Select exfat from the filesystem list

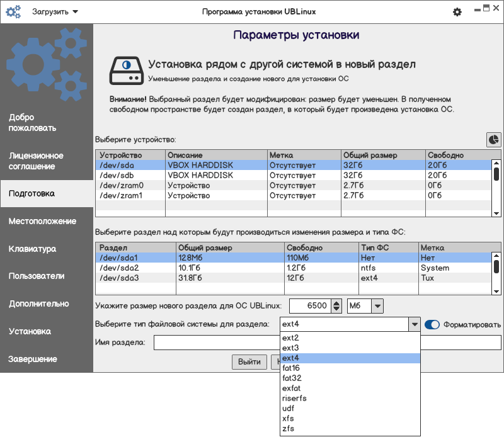[x=350, y=389]
